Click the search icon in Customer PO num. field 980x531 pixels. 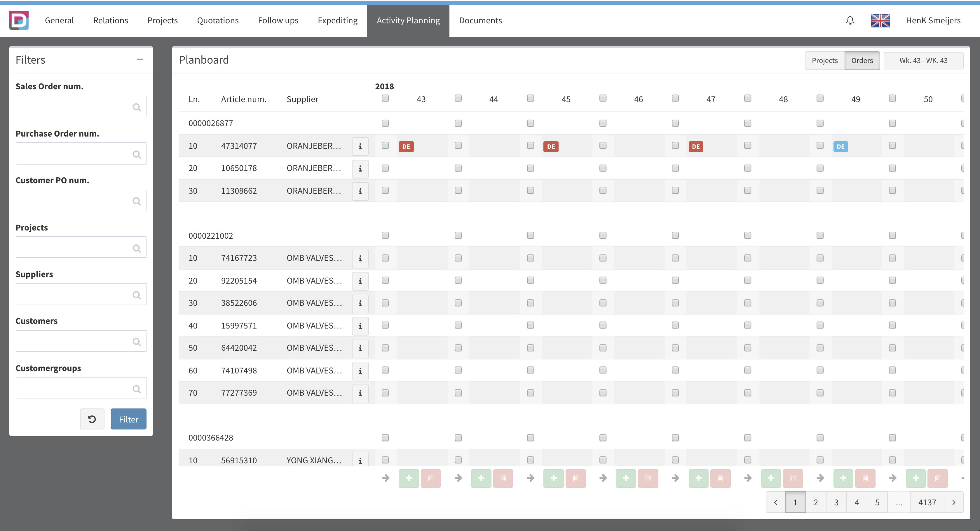click(x=137, y=201)
